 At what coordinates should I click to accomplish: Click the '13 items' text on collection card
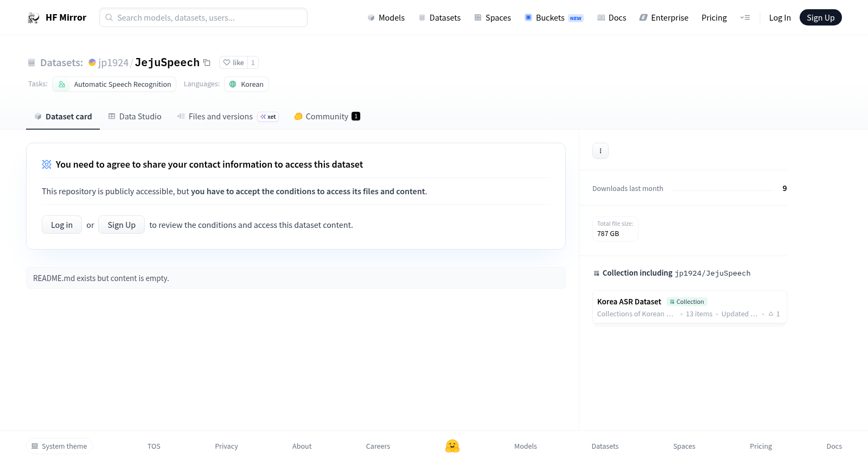[699, 314]
